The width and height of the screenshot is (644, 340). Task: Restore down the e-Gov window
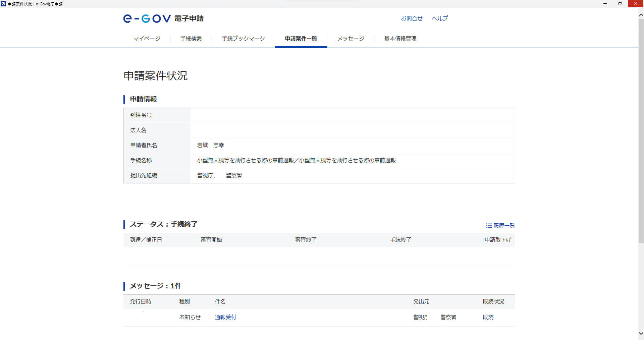coord(620,4)
